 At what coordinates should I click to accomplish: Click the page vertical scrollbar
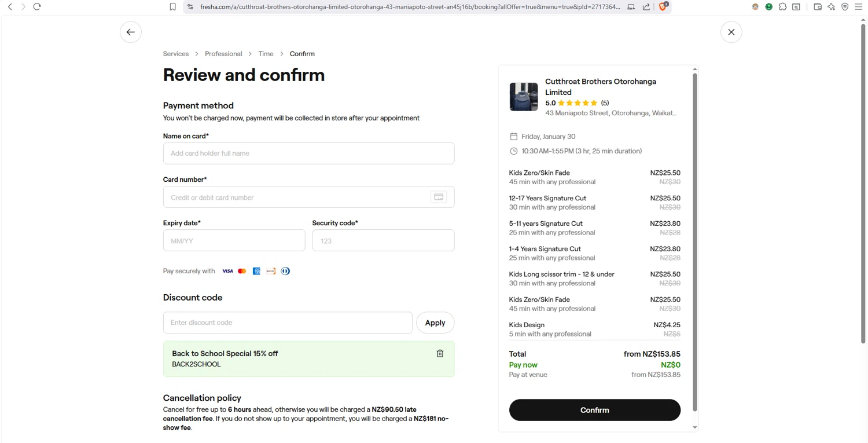[863, 182]
